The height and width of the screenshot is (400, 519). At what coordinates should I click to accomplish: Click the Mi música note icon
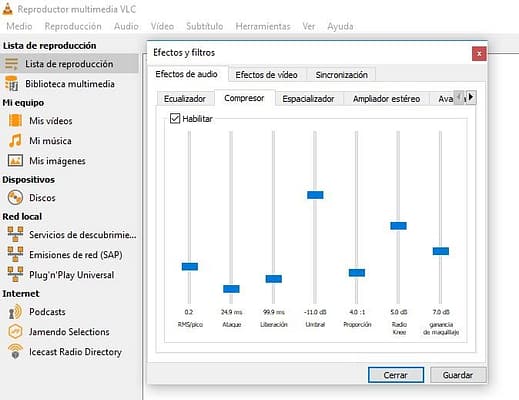pos(15,141)
